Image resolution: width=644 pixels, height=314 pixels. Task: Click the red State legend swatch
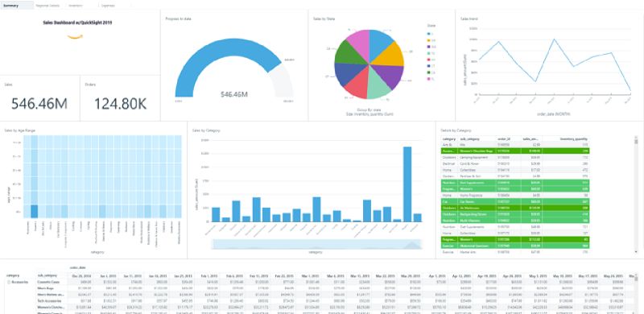[429, 60]
